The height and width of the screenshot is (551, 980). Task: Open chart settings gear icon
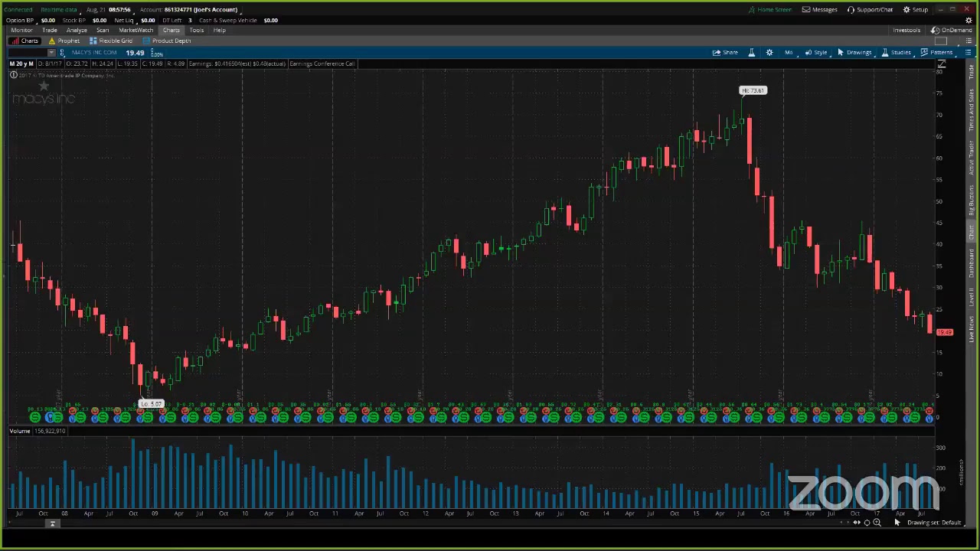coord(769,53)
